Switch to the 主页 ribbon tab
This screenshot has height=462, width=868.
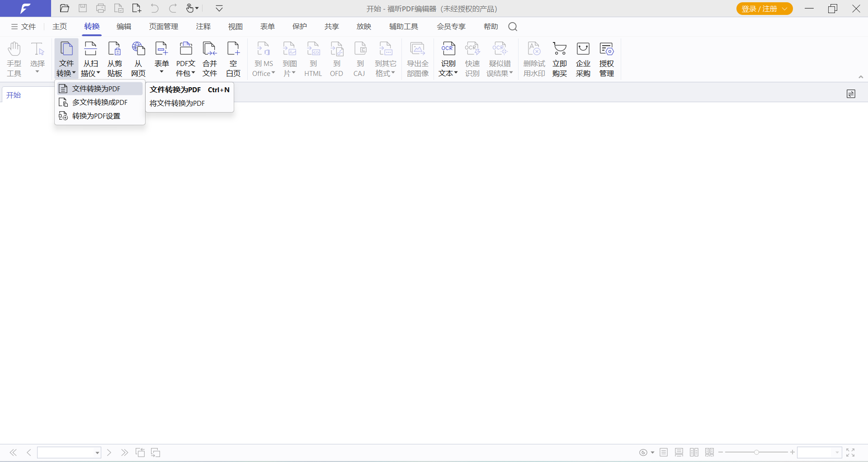click(60, 27)
